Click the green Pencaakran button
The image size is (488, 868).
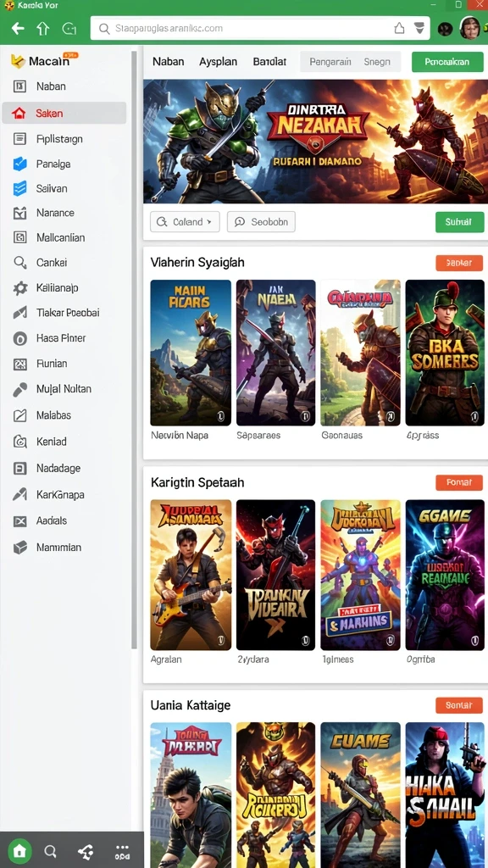coord(447,62)
